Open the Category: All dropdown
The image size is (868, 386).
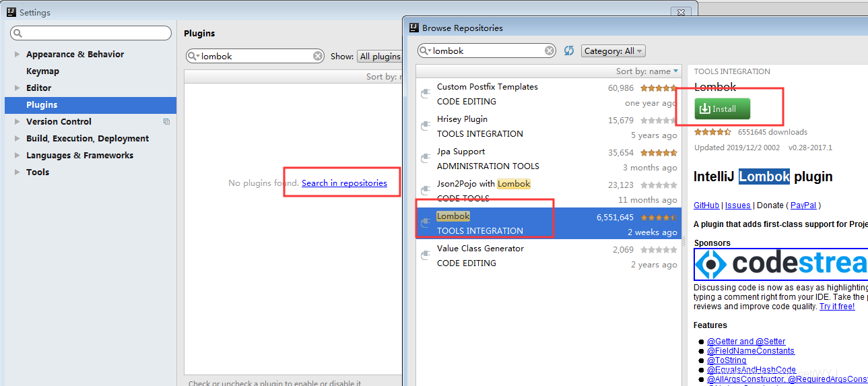coord(613,51)
